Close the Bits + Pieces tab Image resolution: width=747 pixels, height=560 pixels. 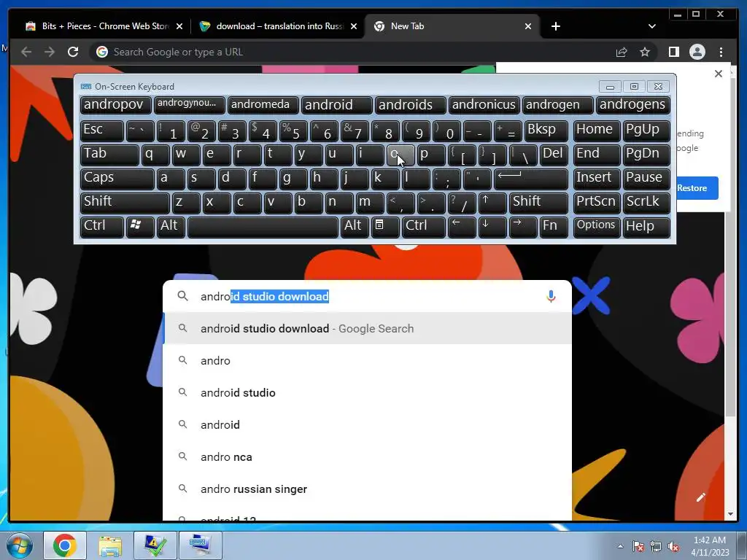coord(179,26)
